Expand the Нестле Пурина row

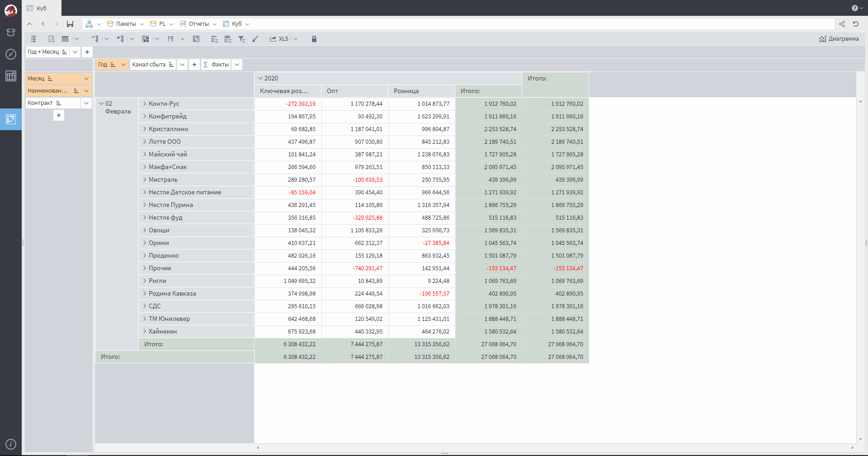[x=145, y=205]
